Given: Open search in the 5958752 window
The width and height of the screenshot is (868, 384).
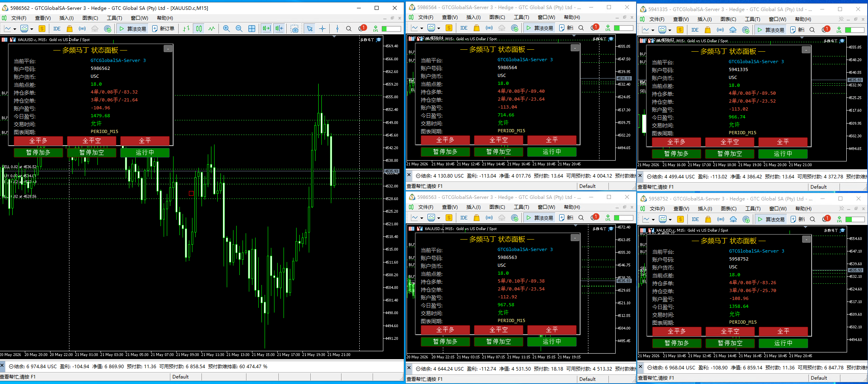Looking at the screenshot, I should tap(812, 219).
